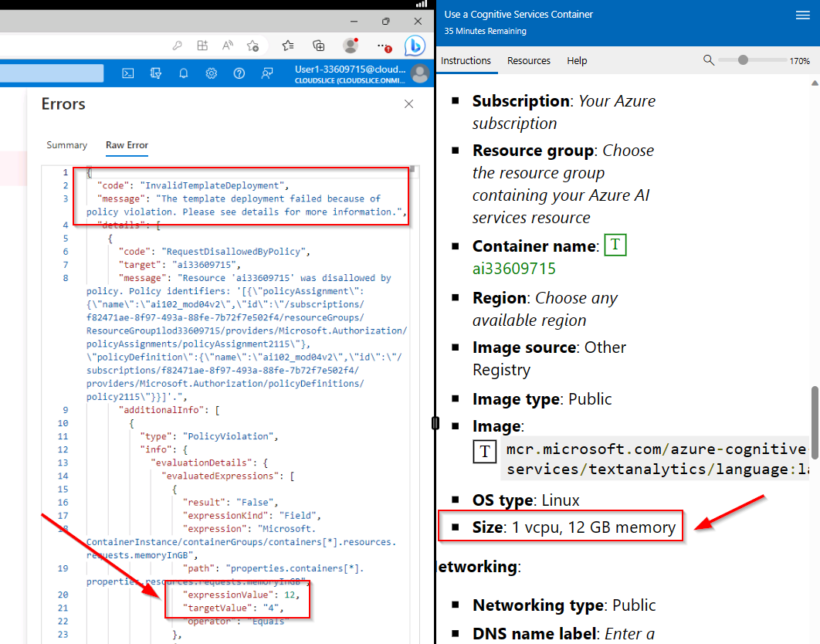This screenshot has height=644, width=820.
Task: Open the feedback icon in the portal toolbar
Action: (267, 73)
